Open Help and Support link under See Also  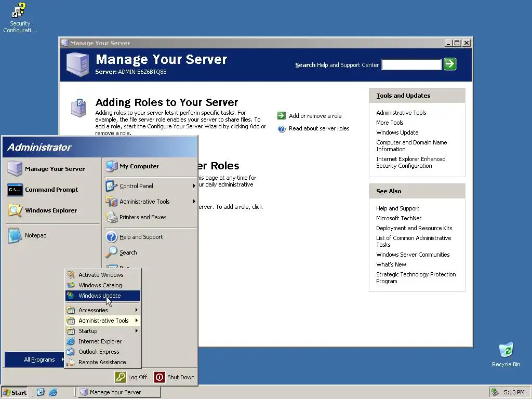[397, 208]
